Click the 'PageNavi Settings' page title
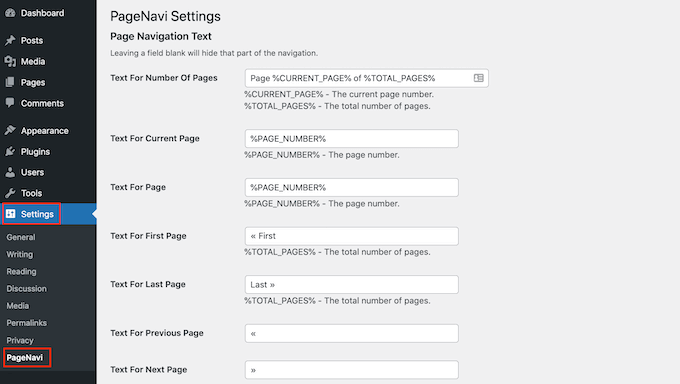The height and width of the screenshot is (384, 680). 165,16
